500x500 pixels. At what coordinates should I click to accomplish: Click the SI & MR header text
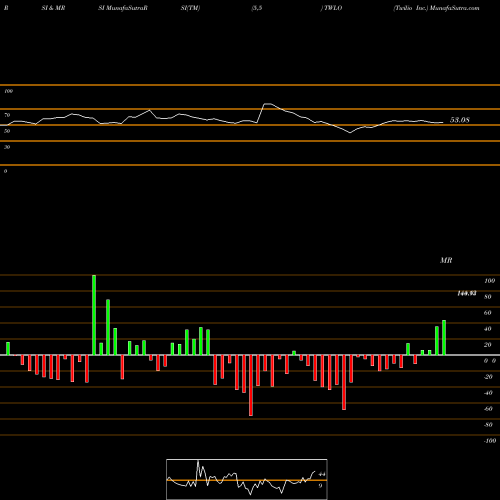click(53, 8)
